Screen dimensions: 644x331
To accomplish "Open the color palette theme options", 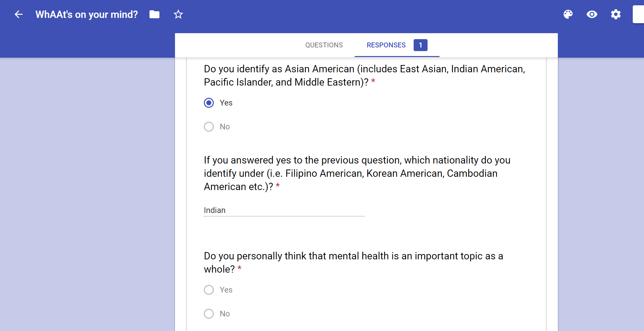I will pyautogui.click(x=568, y=14).
